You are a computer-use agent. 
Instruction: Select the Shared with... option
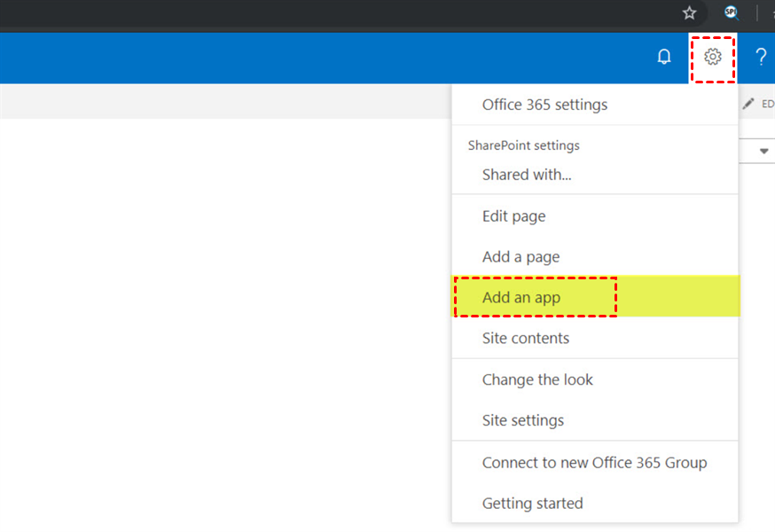(x=527, y=175)
